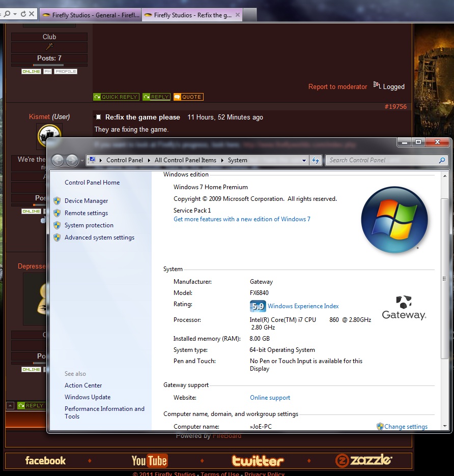Open PROFILE button under Posts: 7
Viewport: 454px width, 476px height.
pyautogui.click(x=66, y=71)
